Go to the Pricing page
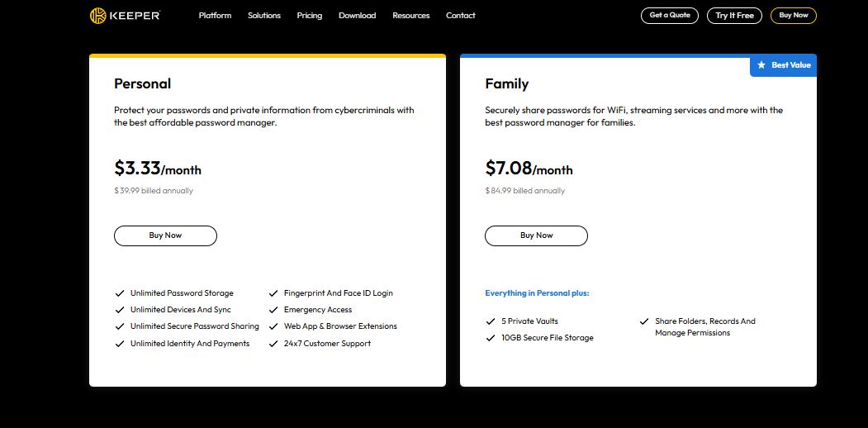This screenshot has height=428, width=868. click(x=310, y=16)
